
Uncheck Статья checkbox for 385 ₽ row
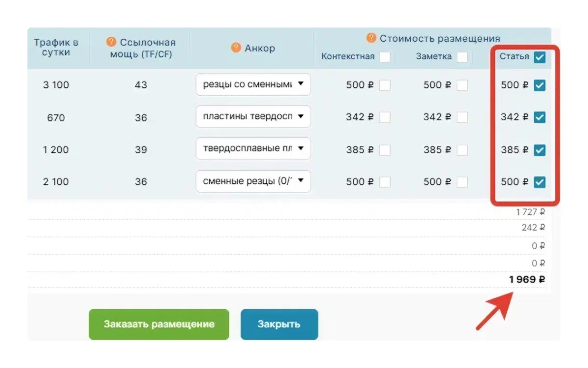click(539, 150)
